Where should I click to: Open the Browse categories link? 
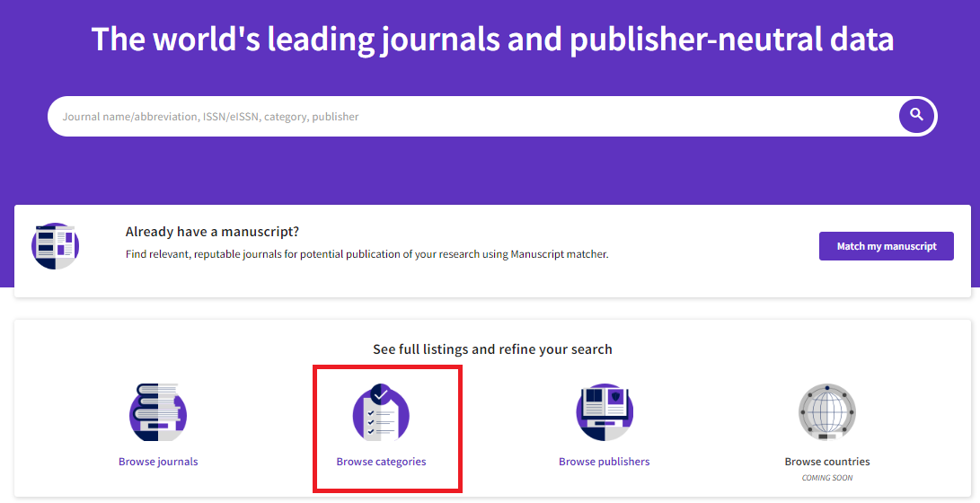[381, 461]
